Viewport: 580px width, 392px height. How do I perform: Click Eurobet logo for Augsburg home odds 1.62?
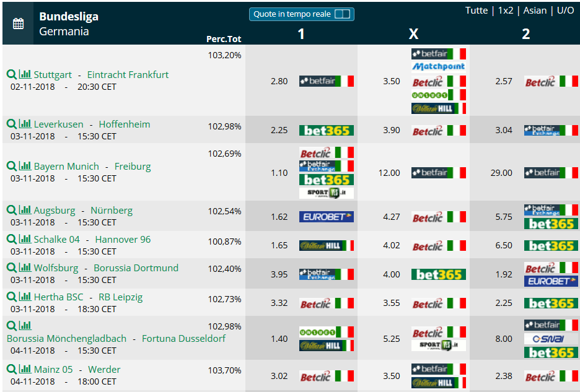pos(327,217)
